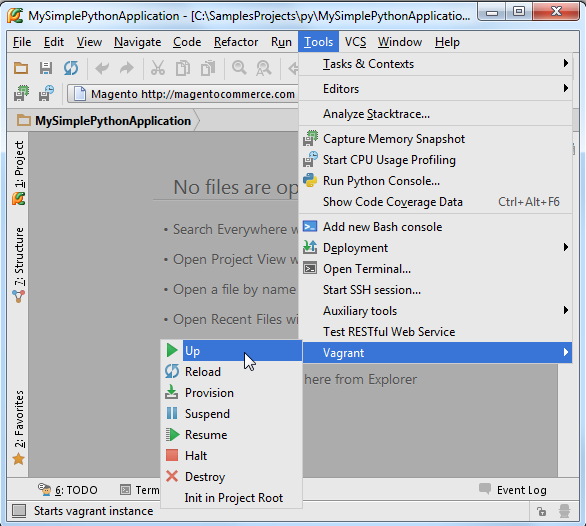Image resolution: width=586 pixels, height=526 pixels.
Task: Click the Open folder icon in toolbar
Action: coord(21,68)
